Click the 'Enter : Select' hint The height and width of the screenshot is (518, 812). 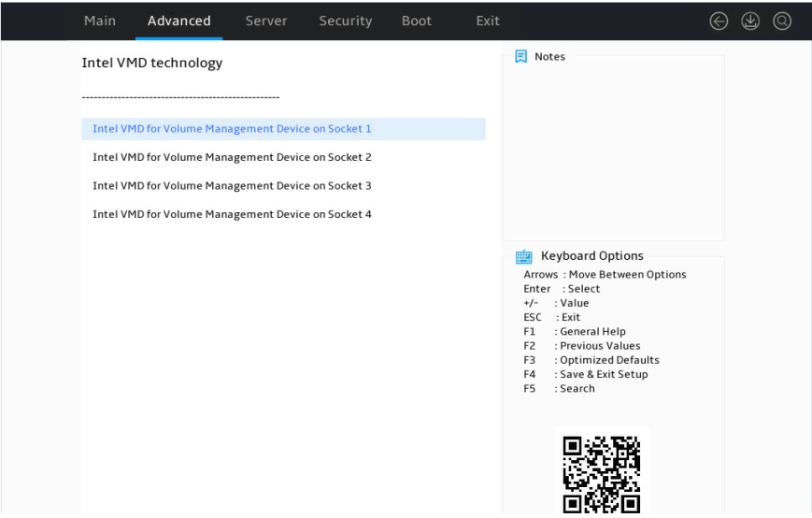pos(562,289)
